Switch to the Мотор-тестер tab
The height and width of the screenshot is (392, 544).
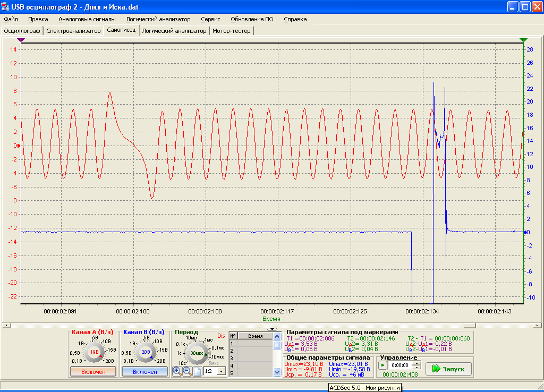(x=232, y=31)
